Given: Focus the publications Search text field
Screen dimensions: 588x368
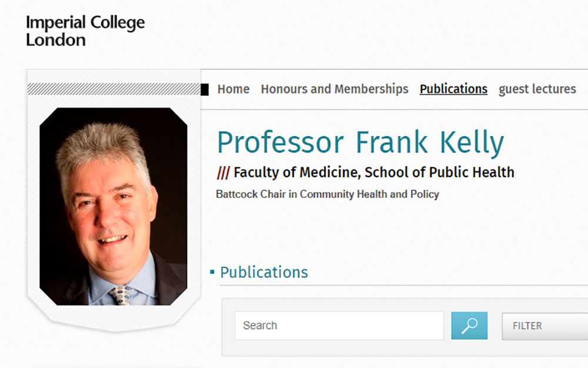Looking at the screenshot, I should tap(339, 326).
